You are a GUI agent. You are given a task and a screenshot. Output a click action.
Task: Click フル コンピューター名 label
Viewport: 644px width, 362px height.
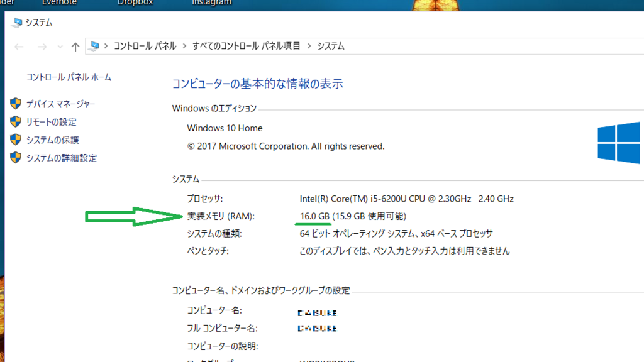222,328
